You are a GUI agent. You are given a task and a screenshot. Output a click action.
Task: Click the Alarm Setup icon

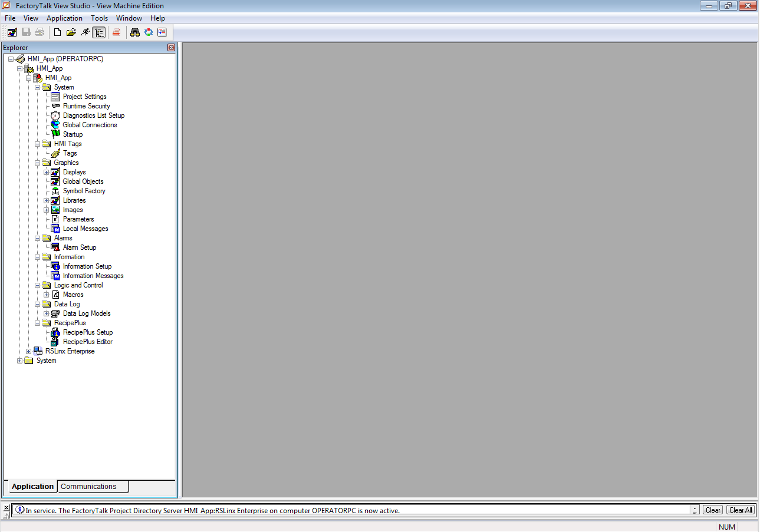point(55,247)
